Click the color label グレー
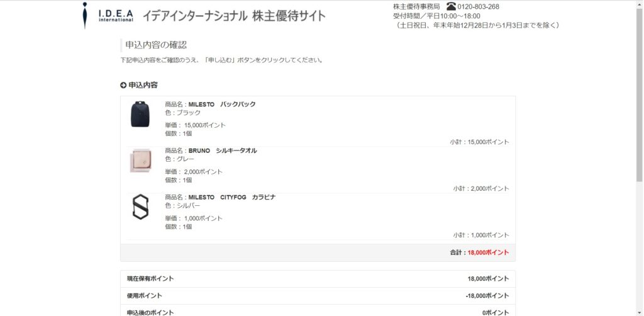Image resolution: width=644 pixels, height=316 pixels. tap(186, 159)
